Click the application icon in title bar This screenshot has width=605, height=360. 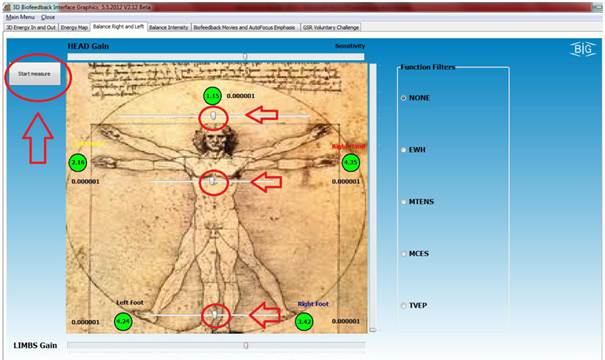[x=7, y=7]
